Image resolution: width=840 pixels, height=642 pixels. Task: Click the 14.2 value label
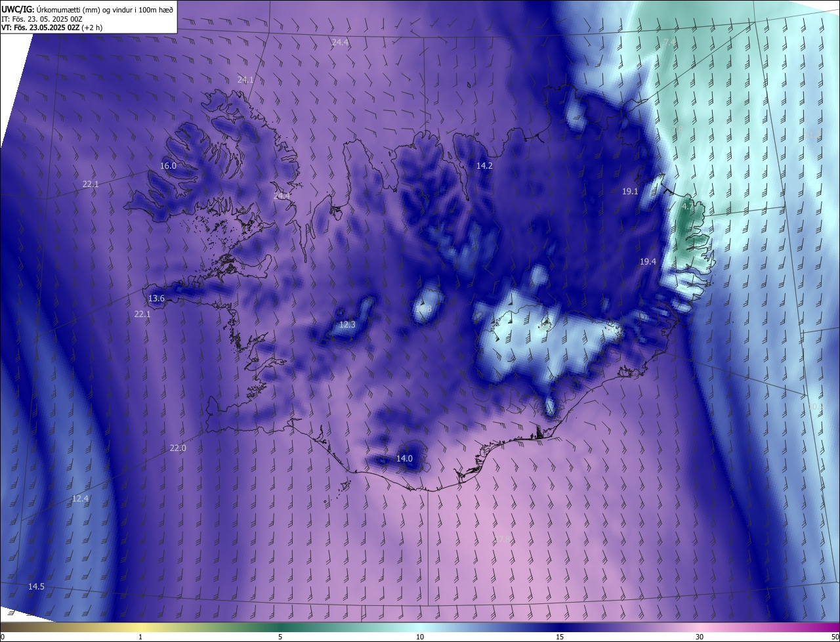coord(484,166)
